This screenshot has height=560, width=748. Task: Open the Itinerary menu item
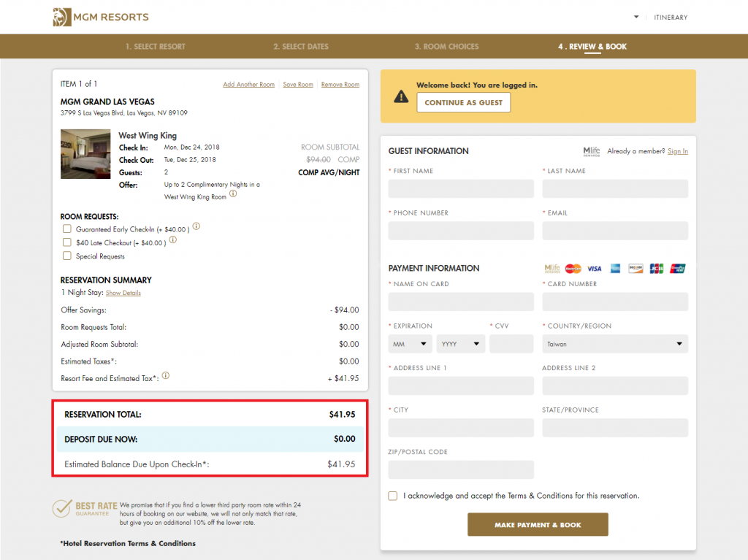pos(671,18)
